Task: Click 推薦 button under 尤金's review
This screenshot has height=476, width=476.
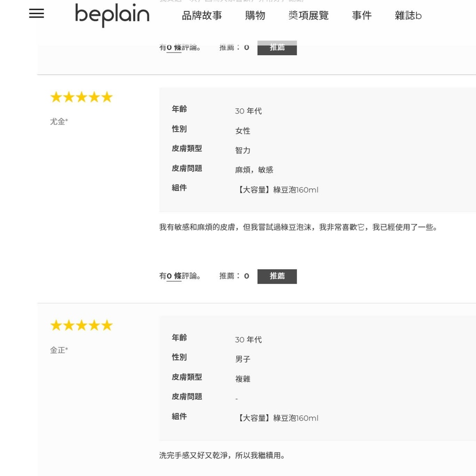Action: pos(277,276)
